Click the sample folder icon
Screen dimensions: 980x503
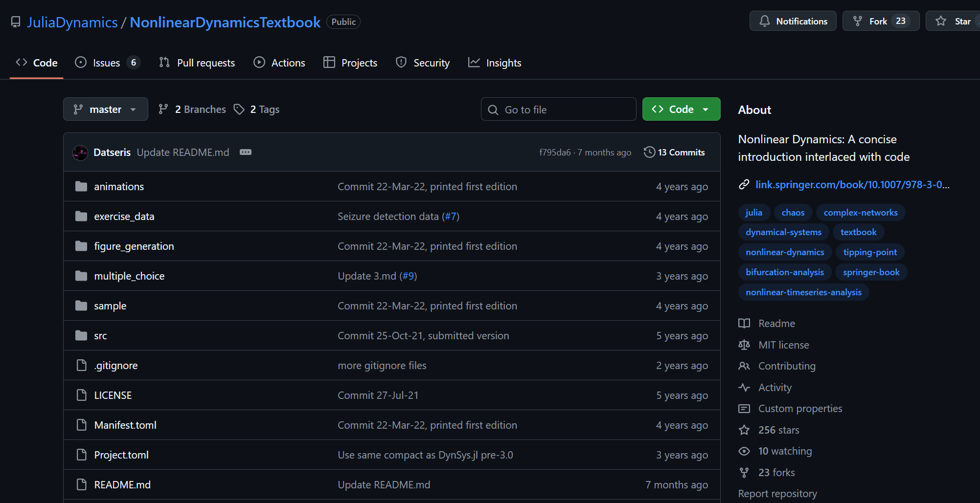81,306
